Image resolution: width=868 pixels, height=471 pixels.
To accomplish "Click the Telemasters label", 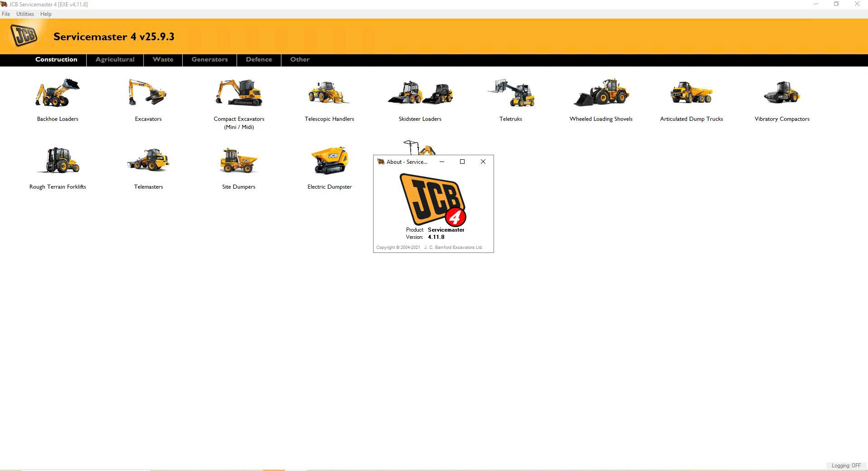I will tap(149, 187).
